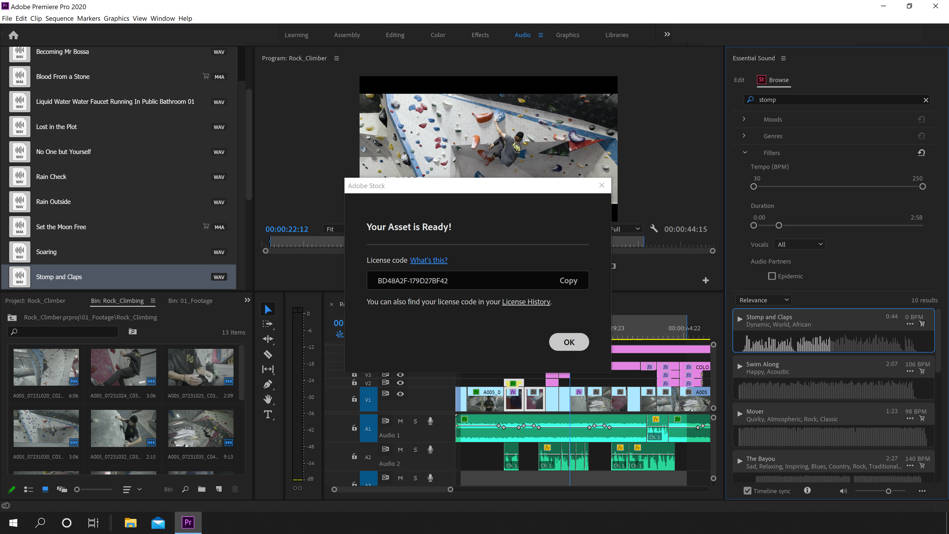Create a new item in project panel
949x534 pixels.
click(219, 489)
